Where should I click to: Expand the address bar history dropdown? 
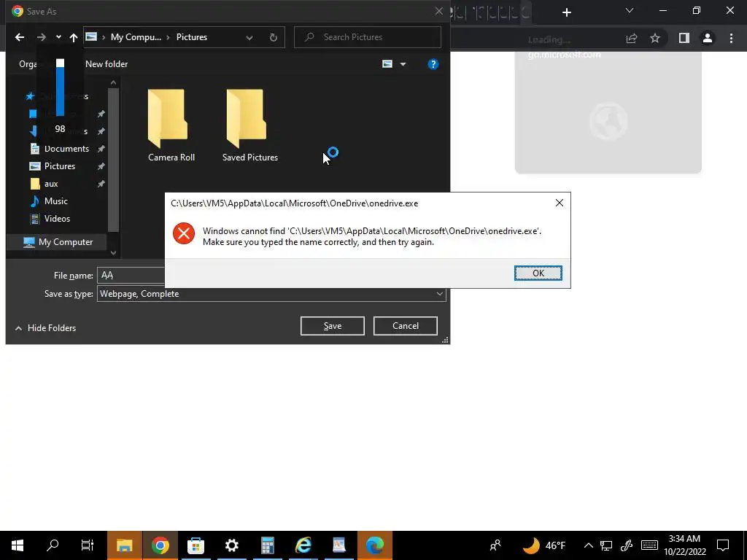[249, 37]
